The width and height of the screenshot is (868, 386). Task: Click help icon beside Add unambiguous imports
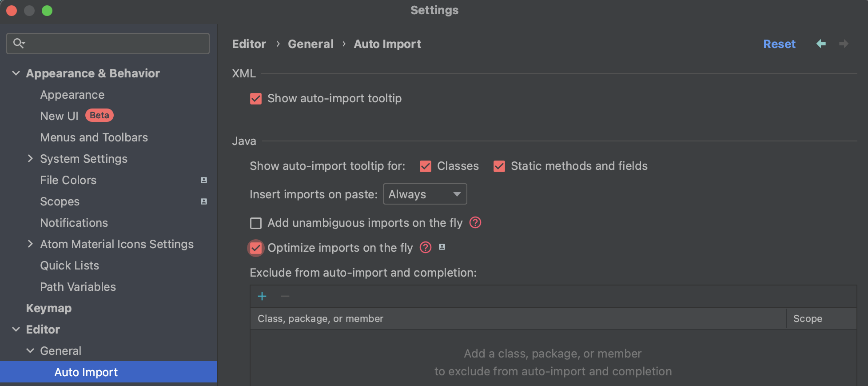point(475,222)
